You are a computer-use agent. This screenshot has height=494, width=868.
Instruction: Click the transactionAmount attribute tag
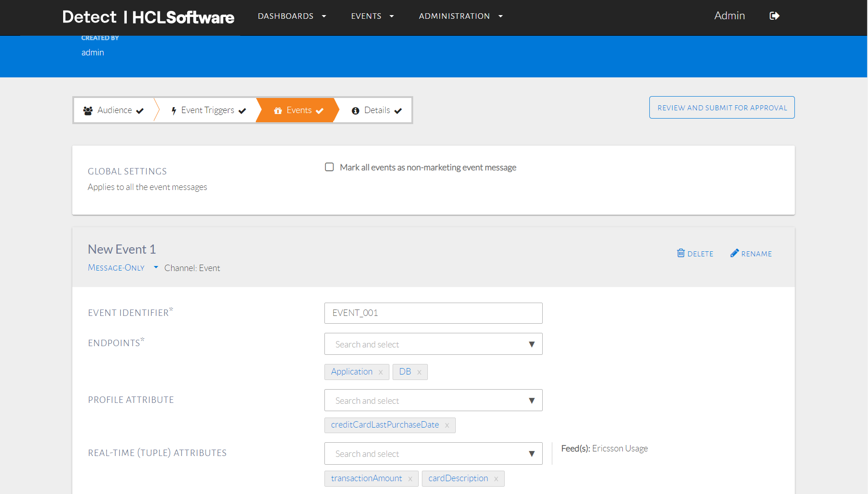click(367, 478)
